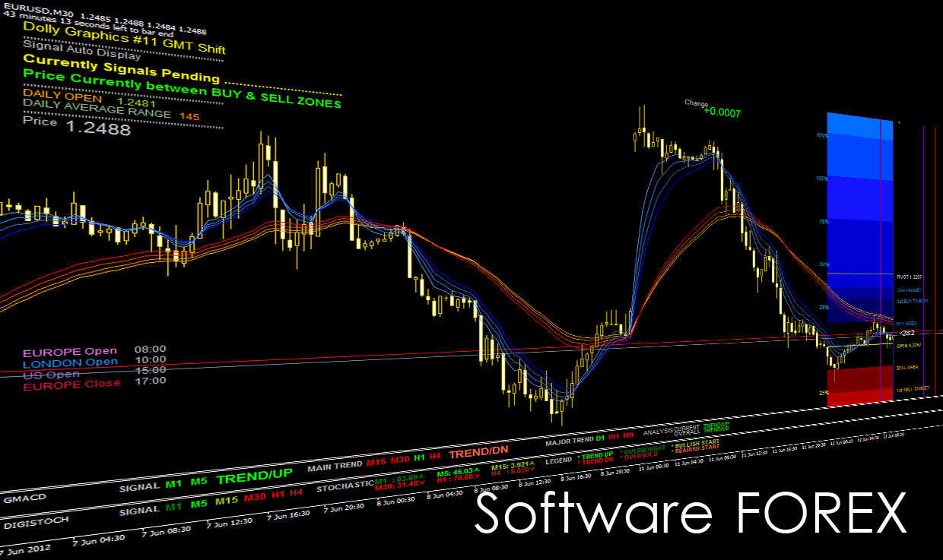This screenshot has width=943, height=560.
Task: Click the PIVOT 1.3297 level label
Action: click(x=909, y=279)
